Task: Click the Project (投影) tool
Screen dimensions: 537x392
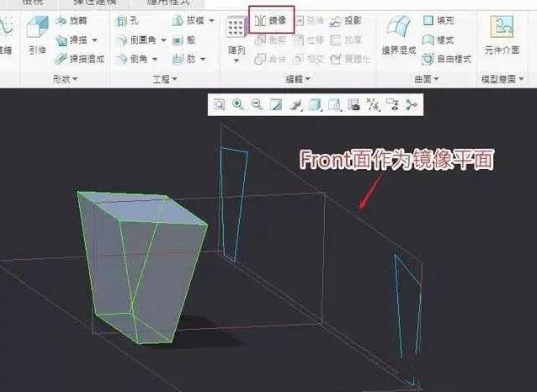Action: pos(346,21)
